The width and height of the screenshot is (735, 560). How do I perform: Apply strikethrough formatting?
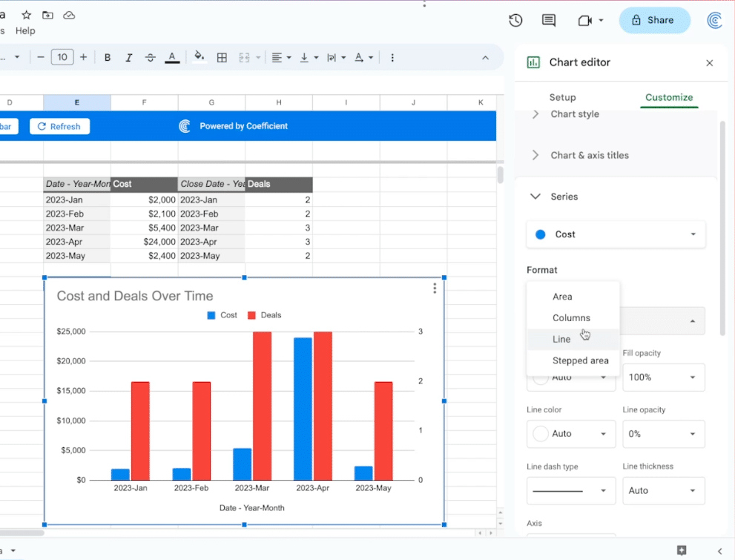click(150, 57)
